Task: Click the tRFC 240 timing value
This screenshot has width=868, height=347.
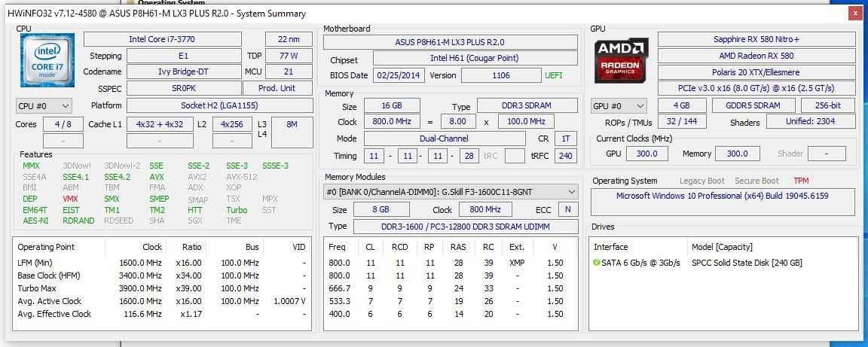Action: click(566, 156)
